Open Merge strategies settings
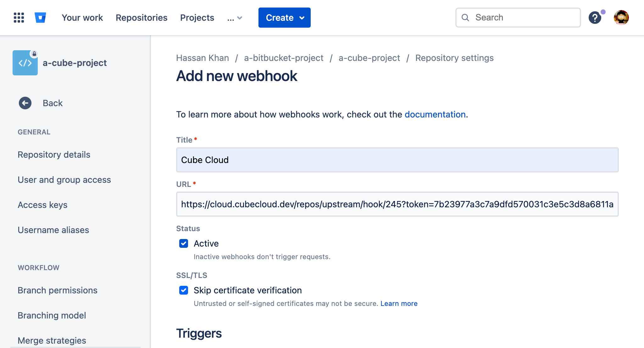The width and height of the screenshot is (644, 348). coord(52,340)
